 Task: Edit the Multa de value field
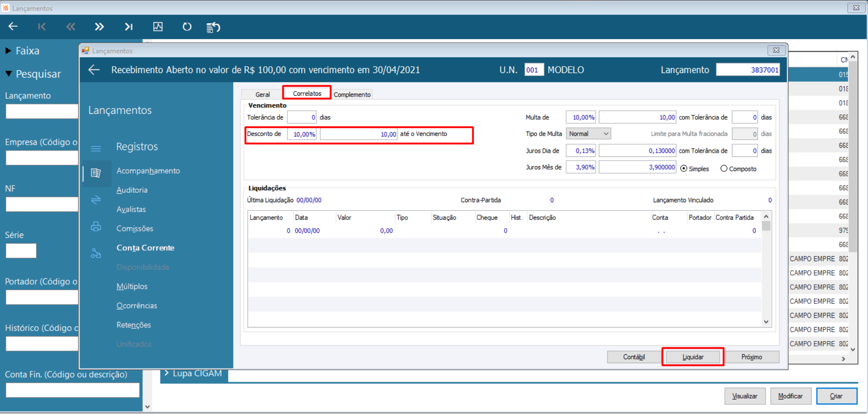tap(637, 117)
